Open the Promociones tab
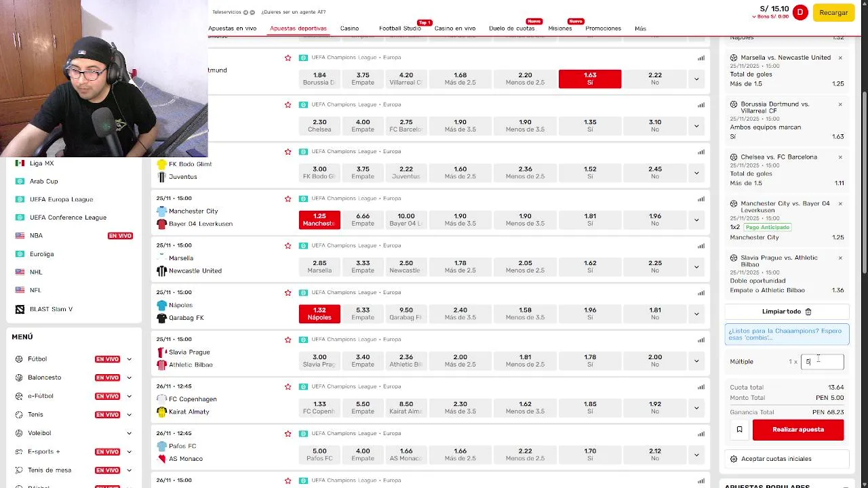 pos(603,28)
